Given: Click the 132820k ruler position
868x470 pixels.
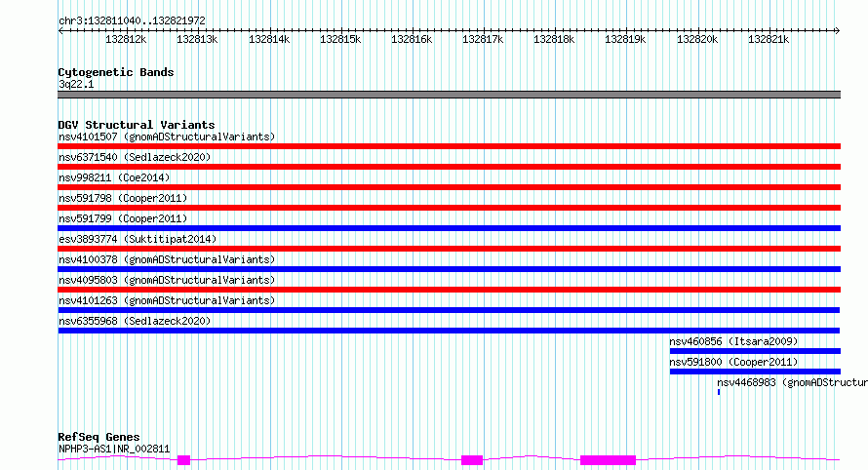Looking at the screenshot, I should click(697, 39).
